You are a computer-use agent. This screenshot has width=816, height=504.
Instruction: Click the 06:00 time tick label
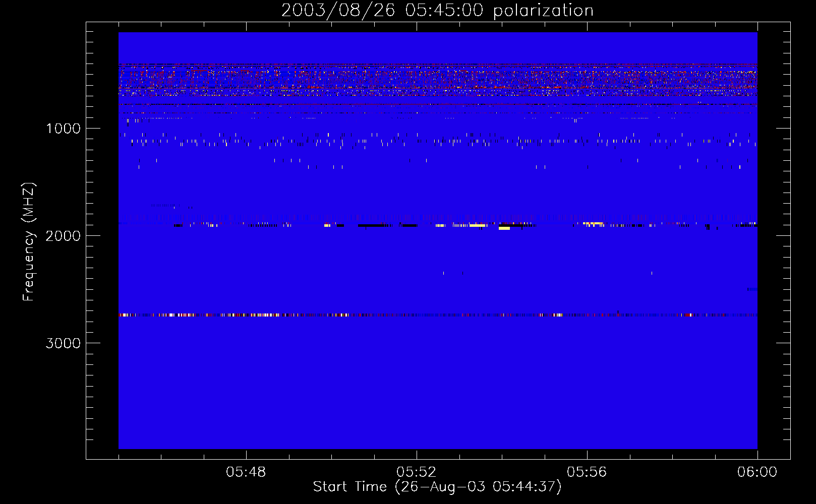[757, 472]
